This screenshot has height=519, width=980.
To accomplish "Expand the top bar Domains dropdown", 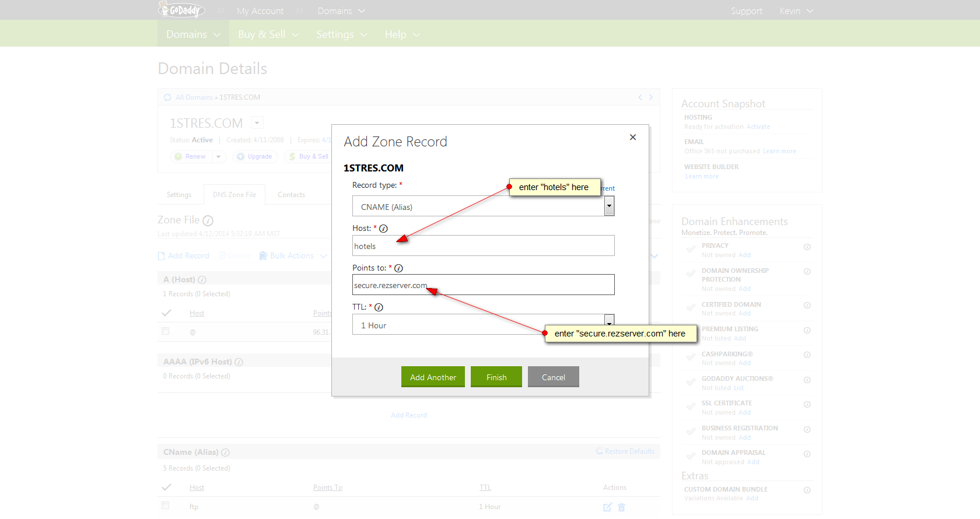I will pos(341,11).
